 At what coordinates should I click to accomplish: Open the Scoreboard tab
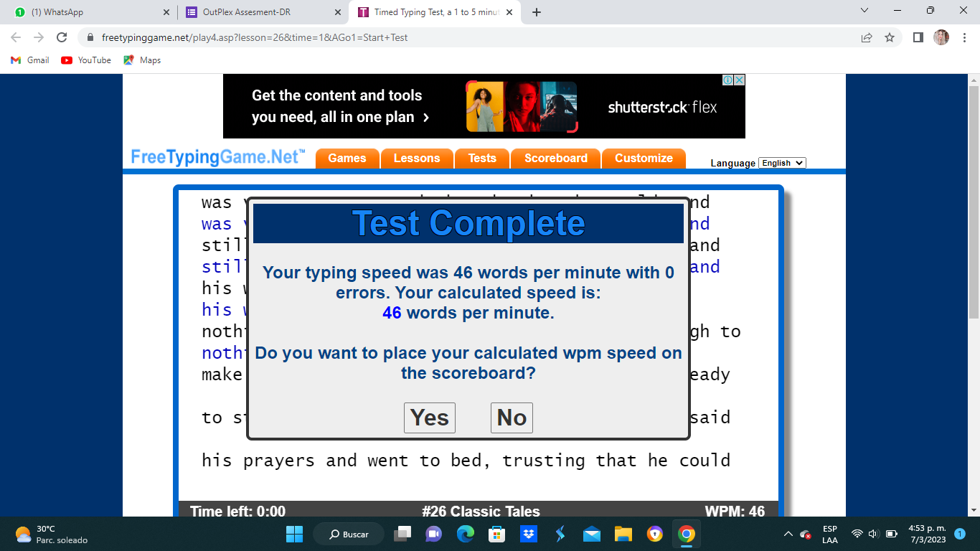556,159
